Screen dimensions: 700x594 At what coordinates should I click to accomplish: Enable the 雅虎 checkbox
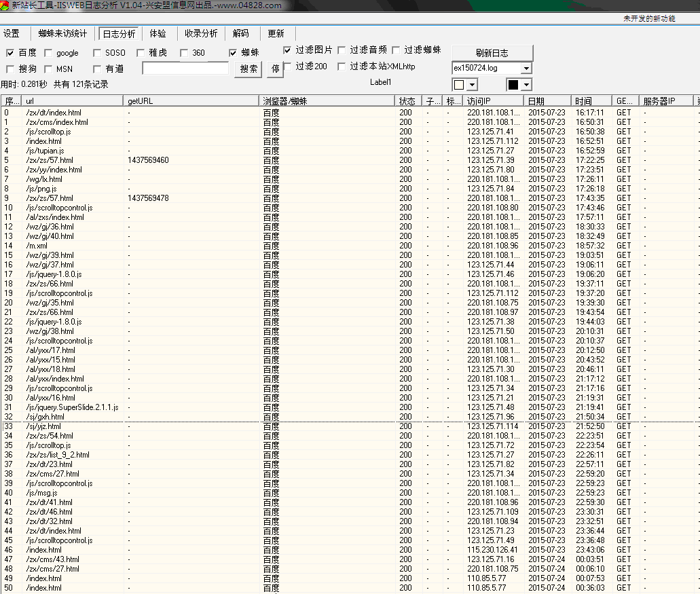(x=140, y=53)
